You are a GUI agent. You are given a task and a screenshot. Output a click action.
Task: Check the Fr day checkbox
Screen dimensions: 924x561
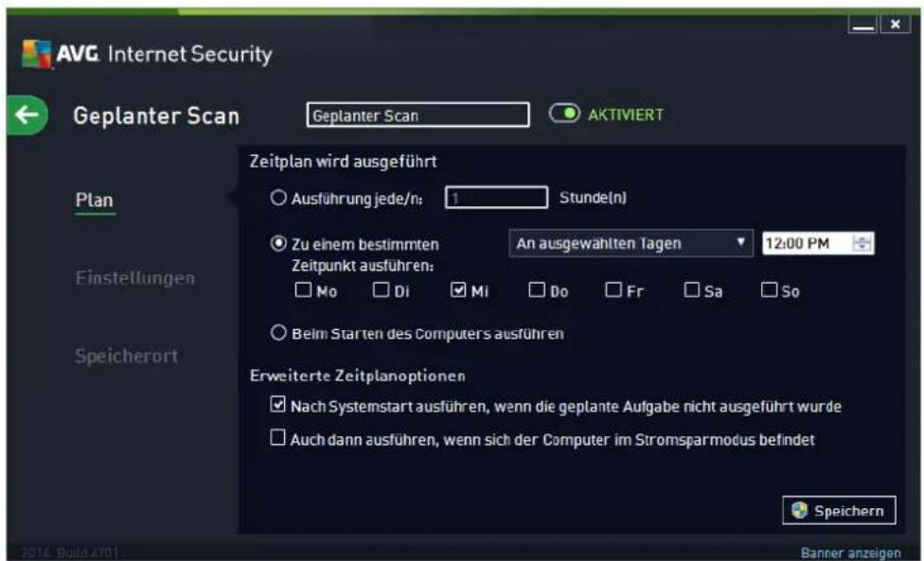pyautogui.click(x=613, y=289)
